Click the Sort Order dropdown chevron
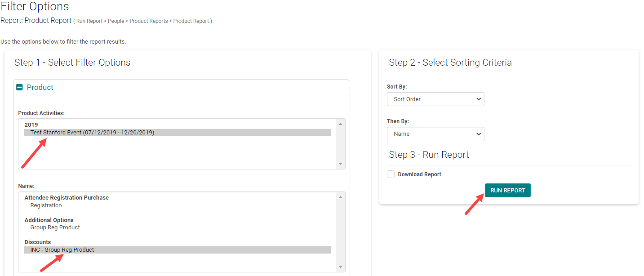 point(478,99)
